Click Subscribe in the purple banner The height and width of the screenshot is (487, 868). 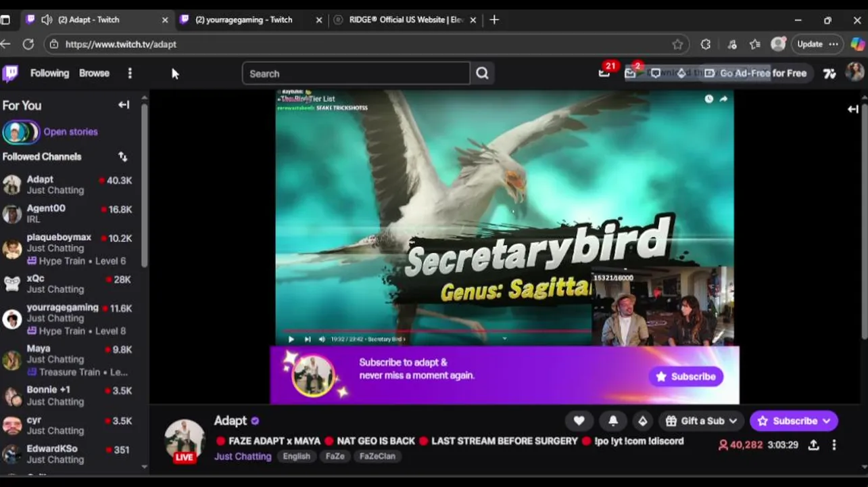click(x=685, y=377)
